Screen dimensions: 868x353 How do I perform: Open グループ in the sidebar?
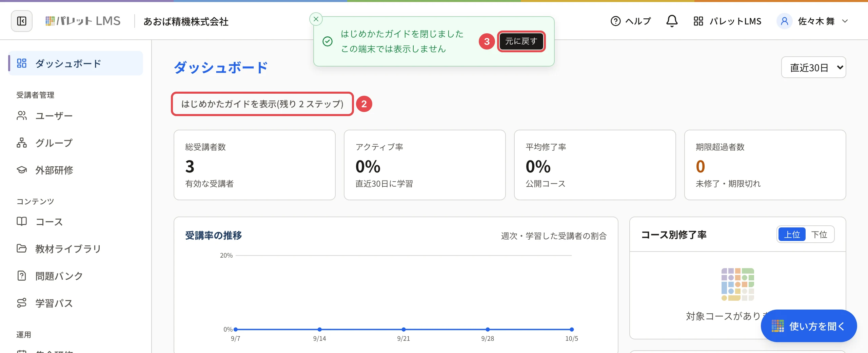click(x=76, y=143)
